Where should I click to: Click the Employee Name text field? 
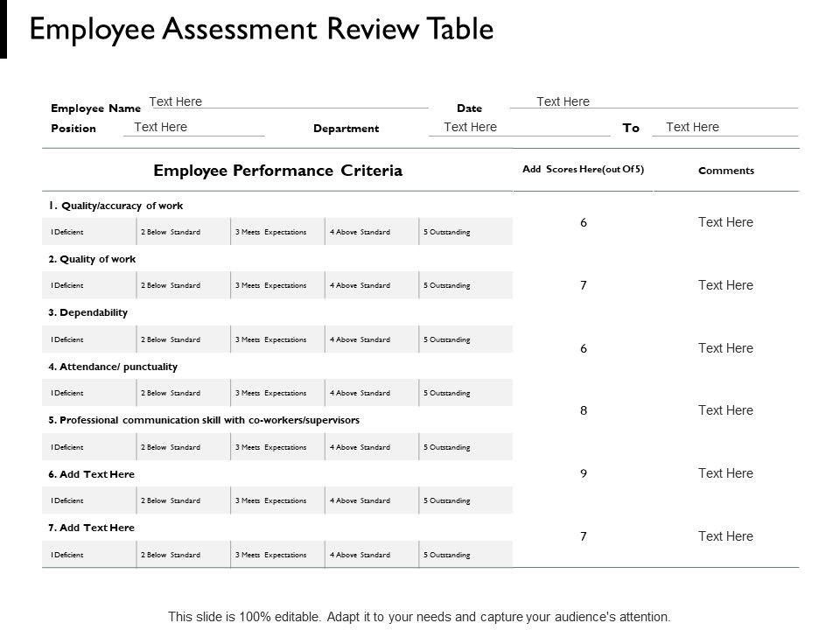tap(176, 102)
